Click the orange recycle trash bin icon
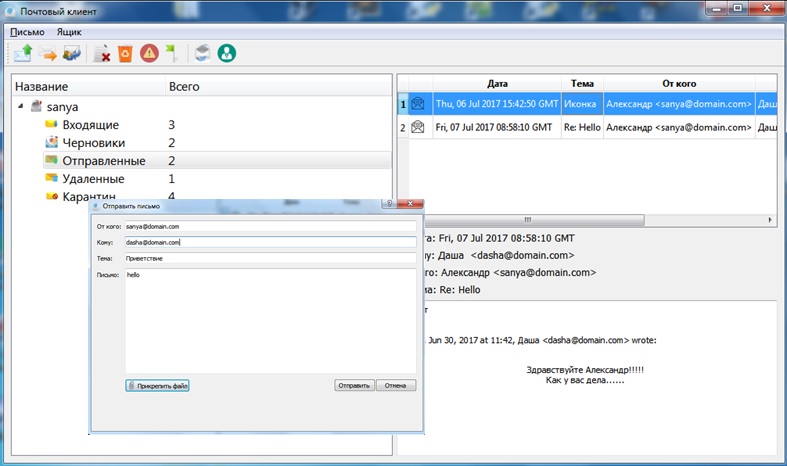 coord(125,53)
